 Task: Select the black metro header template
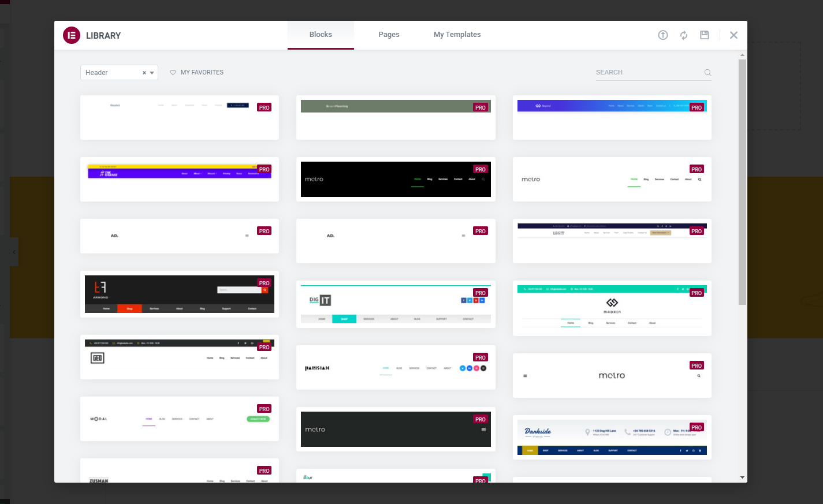[396, 180]
